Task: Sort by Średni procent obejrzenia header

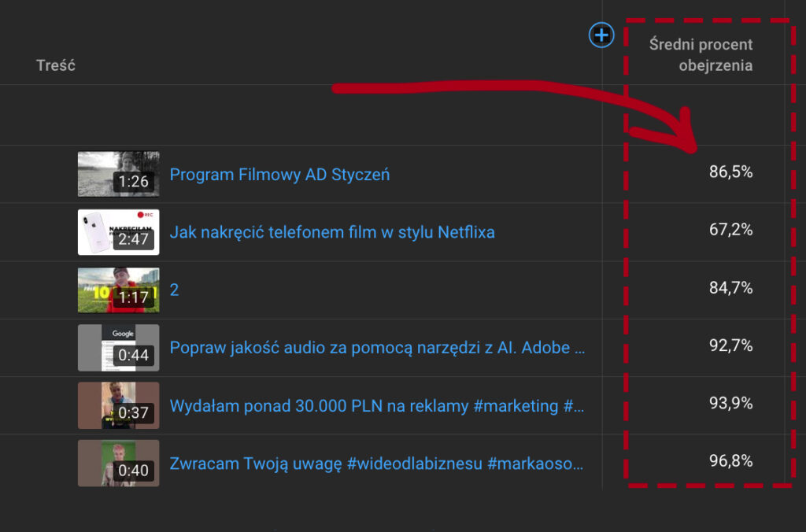Action: point(701,55)
